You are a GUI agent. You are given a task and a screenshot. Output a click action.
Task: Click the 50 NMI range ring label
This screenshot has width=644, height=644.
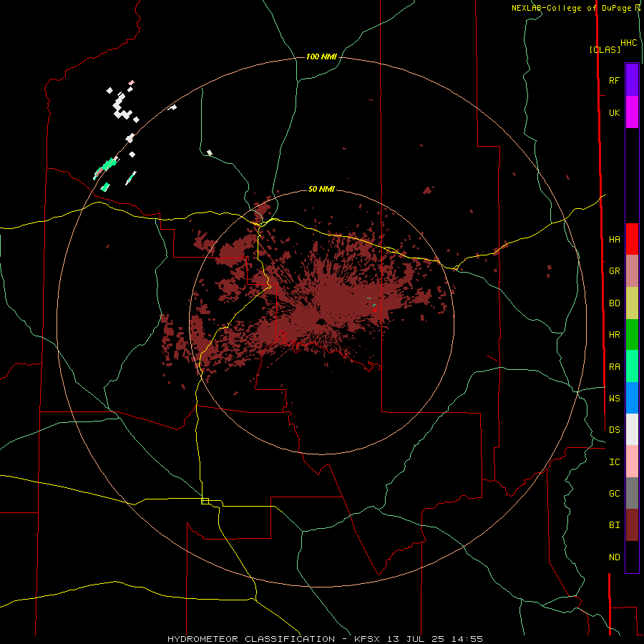pos(321,189)
